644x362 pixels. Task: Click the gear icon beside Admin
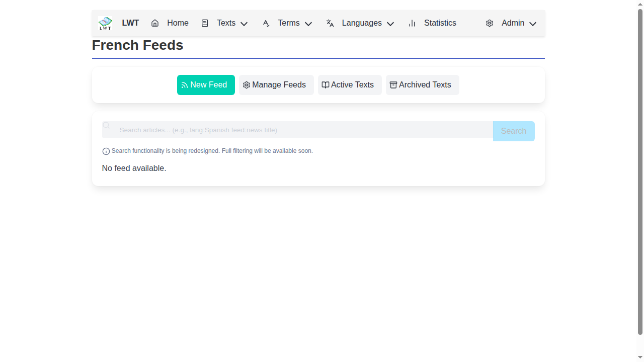click(489, 23)
